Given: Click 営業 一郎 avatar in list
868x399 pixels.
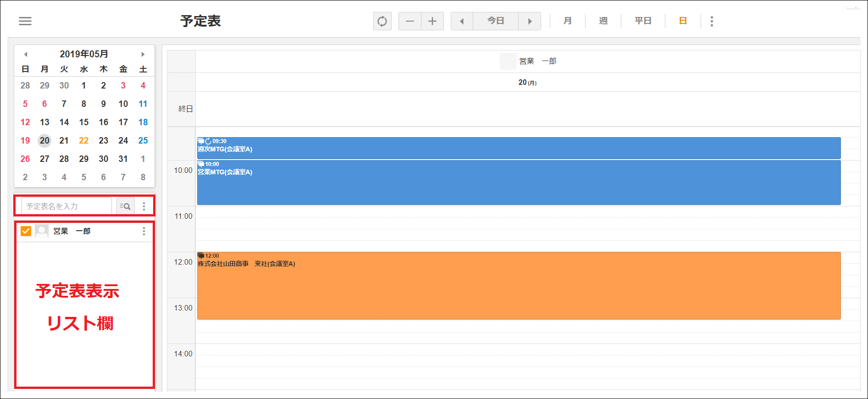Looking at the screenshot, I should click(42, 231).
